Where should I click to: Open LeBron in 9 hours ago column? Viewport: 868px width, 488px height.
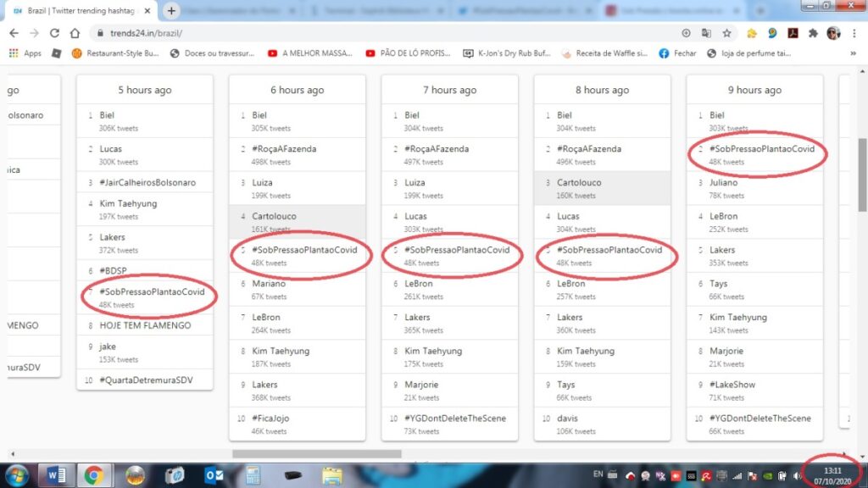point(724,216)
